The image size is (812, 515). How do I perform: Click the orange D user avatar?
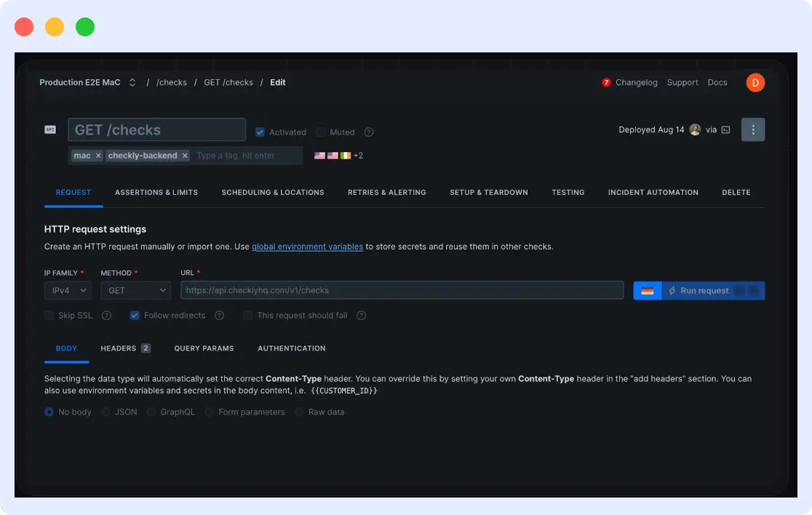pos(755,83)
